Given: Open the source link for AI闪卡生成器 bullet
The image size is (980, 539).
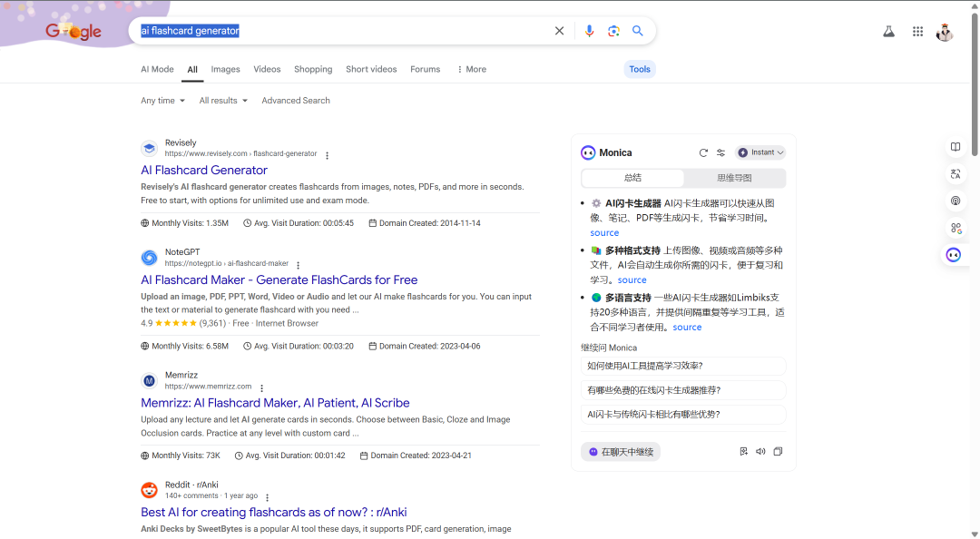Looking at the screenshot, I should [604, 232].
